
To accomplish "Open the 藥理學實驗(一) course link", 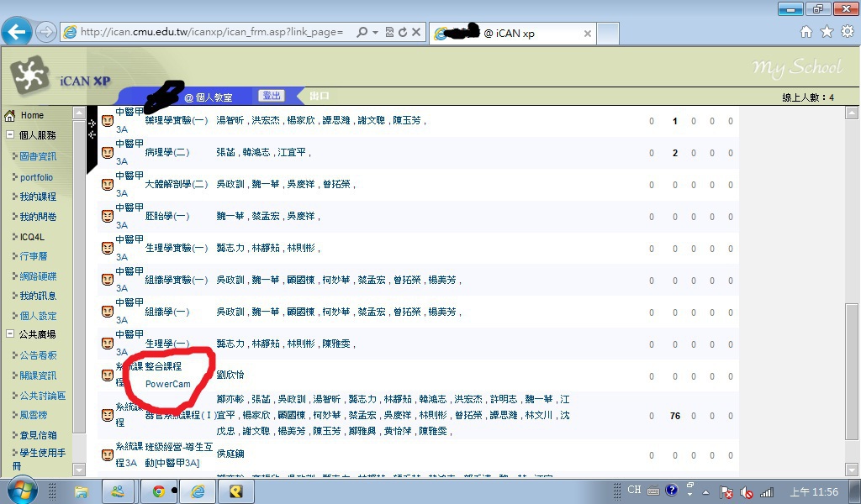I will click(x=177, y=120).
